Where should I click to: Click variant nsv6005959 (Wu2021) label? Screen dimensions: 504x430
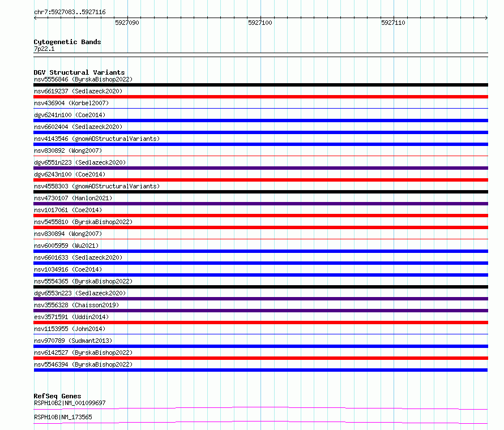pos(66,246)
